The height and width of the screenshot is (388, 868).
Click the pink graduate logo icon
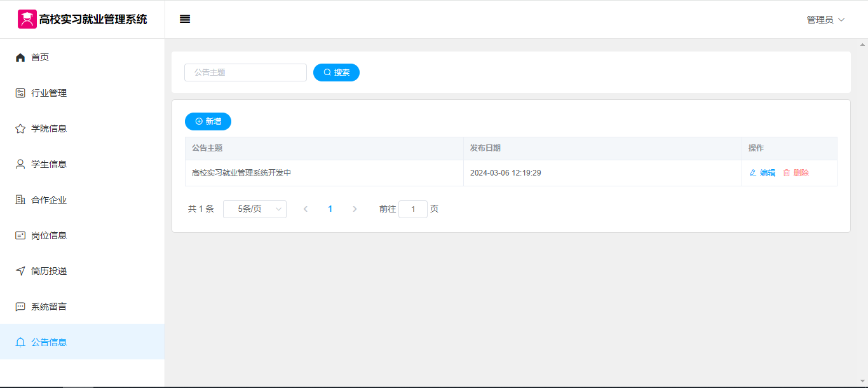(x=27, y=19)
